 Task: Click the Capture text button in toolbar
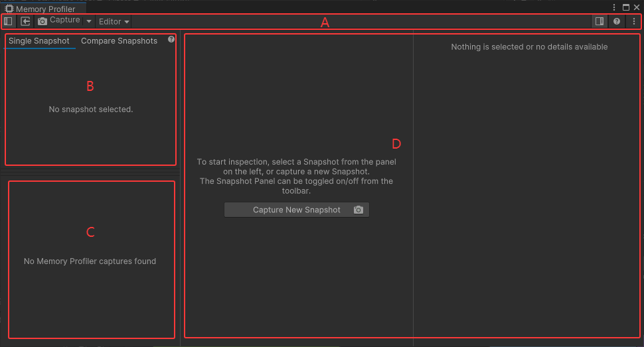tap(64, 21)
